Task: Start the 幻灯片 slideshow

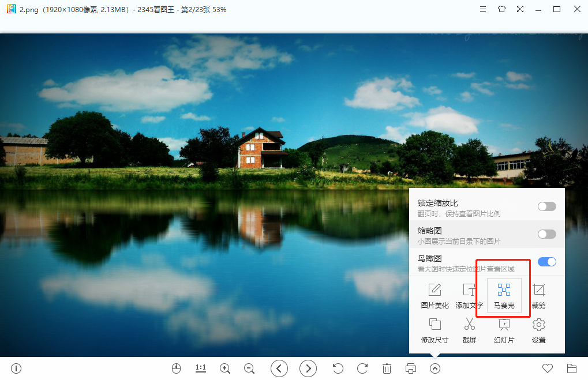Action: point(503,330)
